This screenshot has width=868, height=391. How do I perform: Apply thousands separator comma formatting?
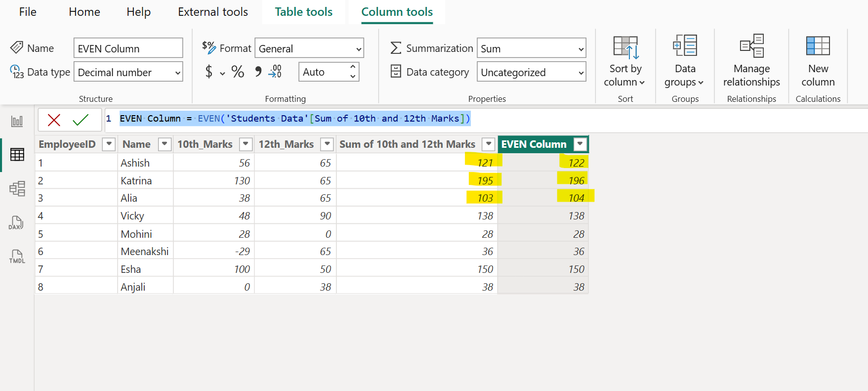point(258,72)
